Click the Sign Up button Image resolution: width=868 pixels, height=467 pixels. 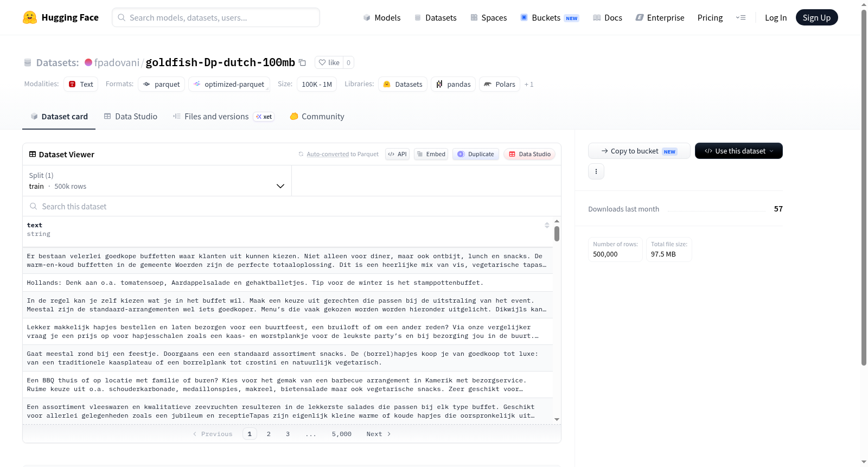pos(816,17)
